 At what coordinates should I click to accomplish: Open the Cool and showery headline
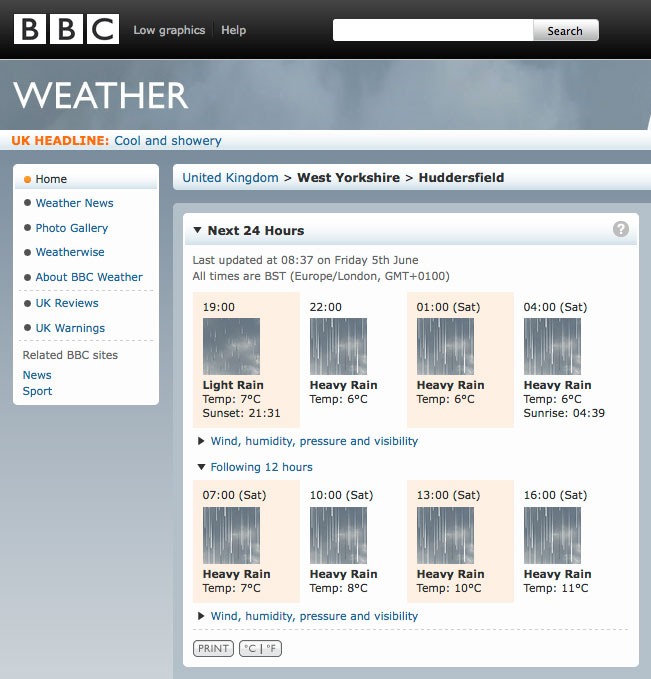(x=168, y=140)
